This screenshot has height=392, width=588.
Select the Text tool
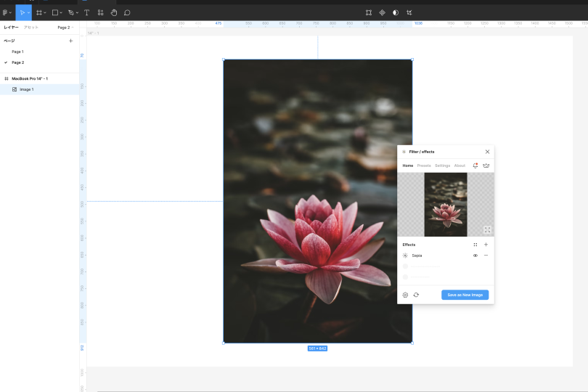click(x=86, y=13)
